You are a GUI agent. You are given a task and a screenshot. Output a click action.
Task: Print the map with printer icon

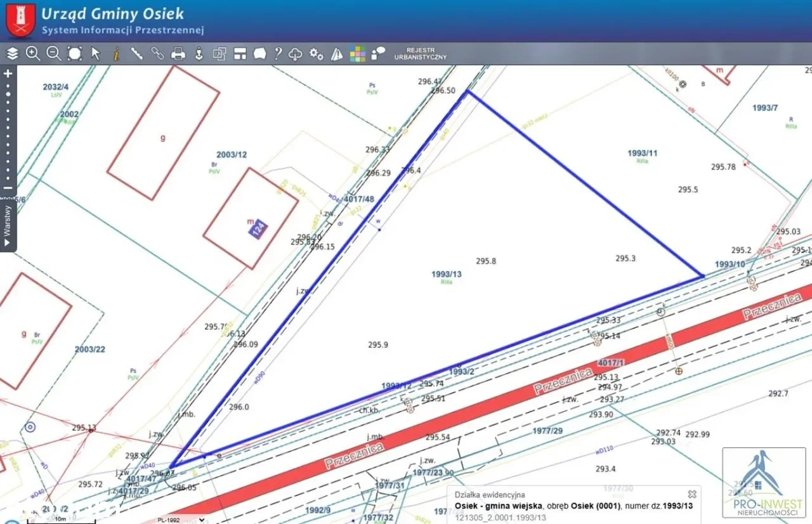[x=178, y=54]
